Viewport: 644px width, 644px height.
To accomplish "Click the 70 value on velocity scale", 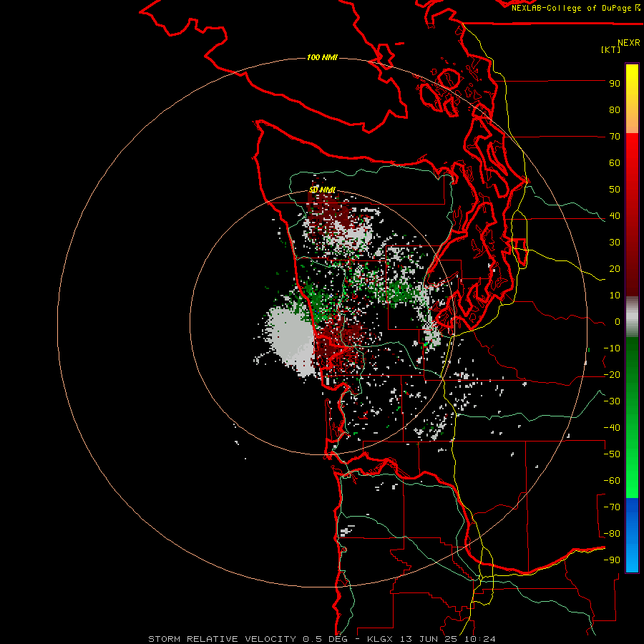I will point(615,137).
